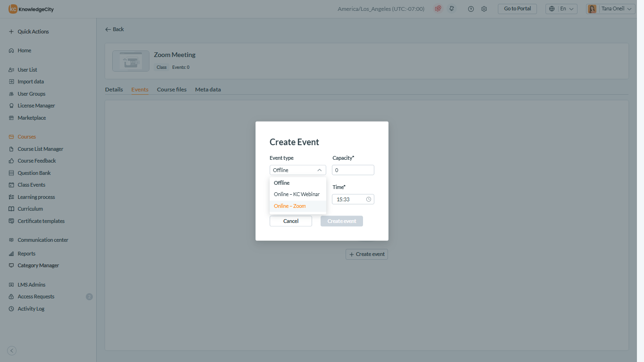644x362 pixels.
Task: Pick the Offline option from list
Action: click(282, 183)
